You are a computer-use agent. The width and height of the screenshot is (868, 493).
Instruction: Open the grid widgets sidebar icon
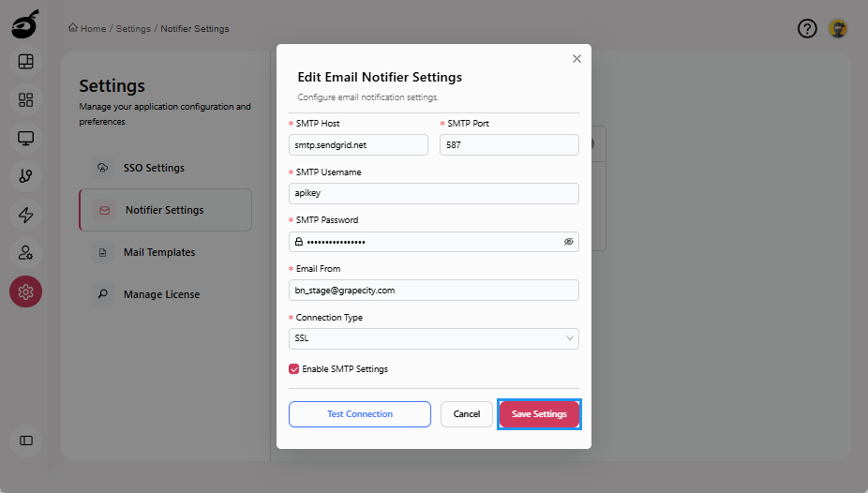pos(25,99)
